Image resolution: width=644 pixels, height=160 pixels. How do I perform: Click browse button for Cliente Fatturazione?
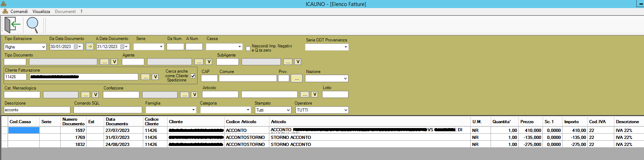(x=145, y=77)
